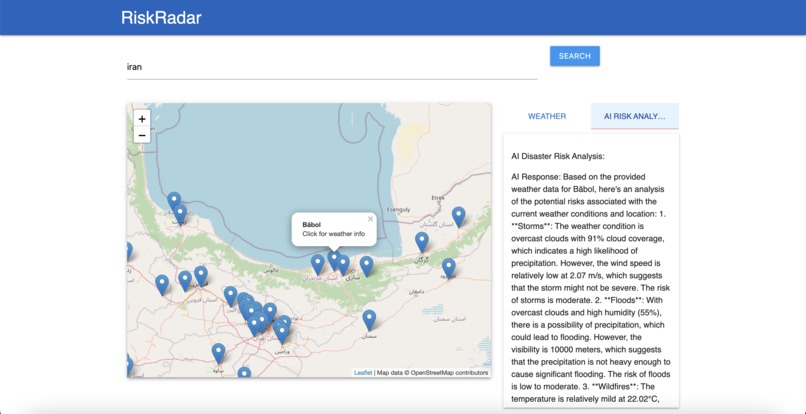806x414 pixels.
Task: Click the دامغان map label
Action: 416,292
